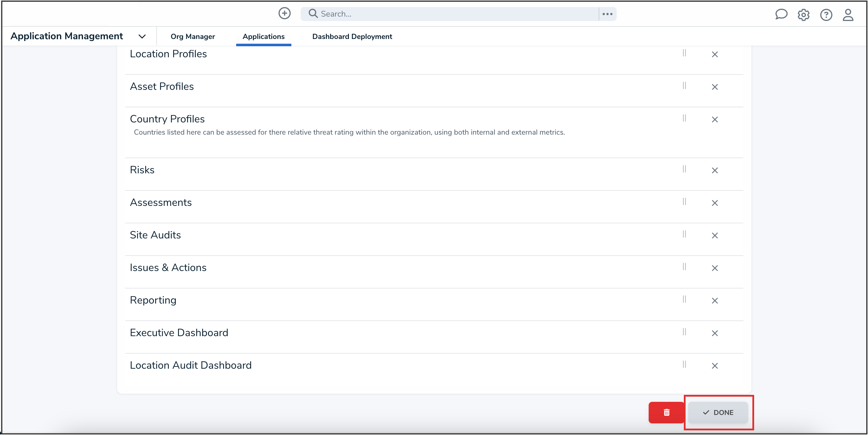Viewport: 868px width, 435px height.
Task: Remove Risks with its X icon
Action: tap(715, 170)
